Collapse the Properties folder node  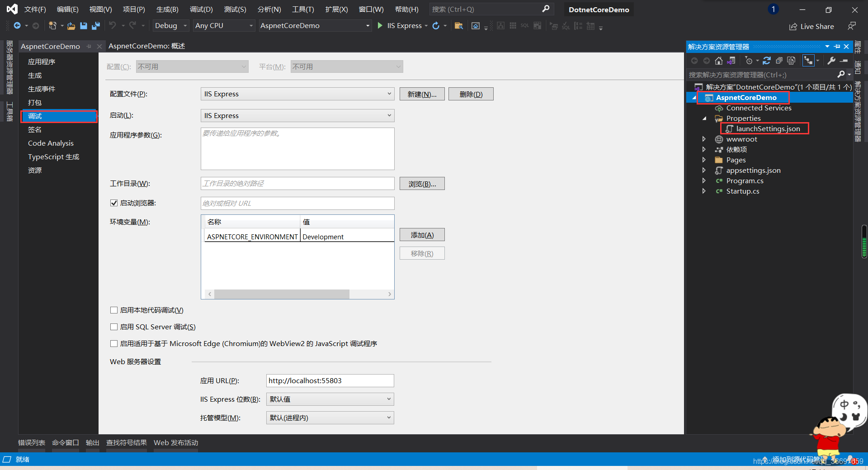(x=704, y=119)
